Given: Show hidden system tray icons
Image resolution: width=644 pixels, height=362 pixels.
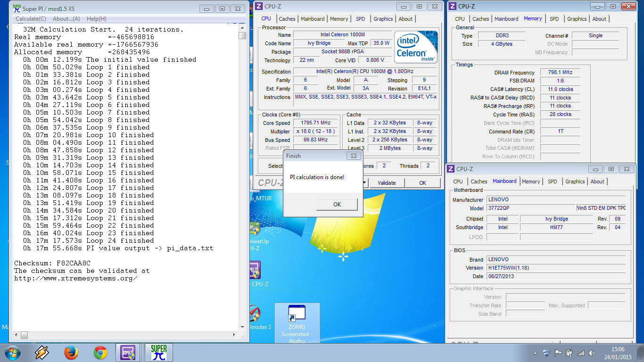Looking at the screenshot, I should point(536,353).
